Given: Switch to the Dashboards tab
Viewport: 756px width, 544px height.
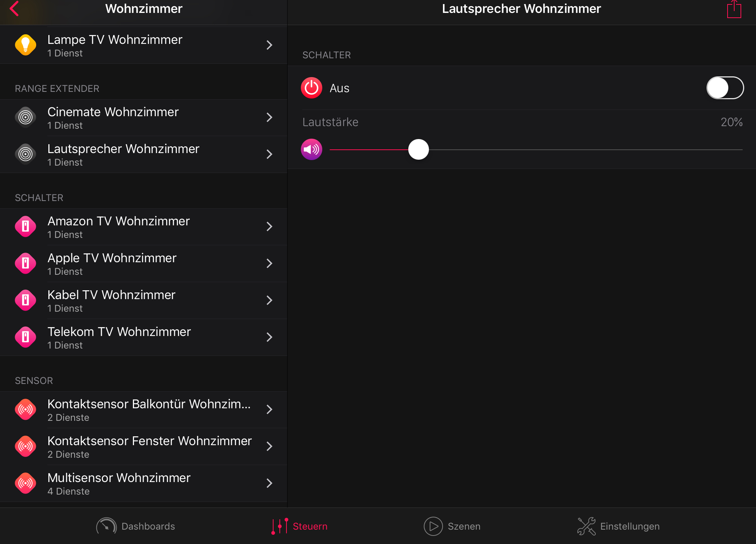Looking at the screenshot, I should tap(136, 526).
